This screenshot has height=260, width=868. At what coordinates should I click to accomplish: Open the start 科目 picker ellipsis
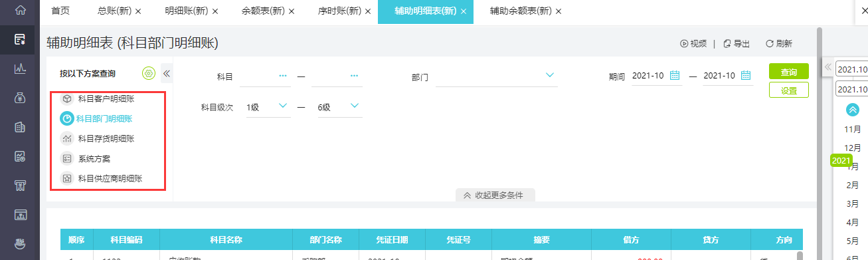coord(284,76)
